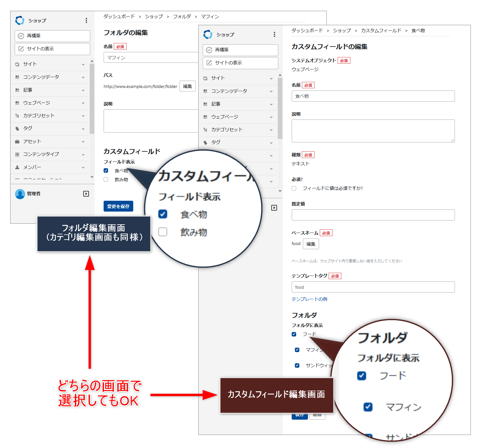The height and width of the screenshot is (448, 482).
Task: Enable the small 飲み物 field checkbox
Action: point(106,179)
